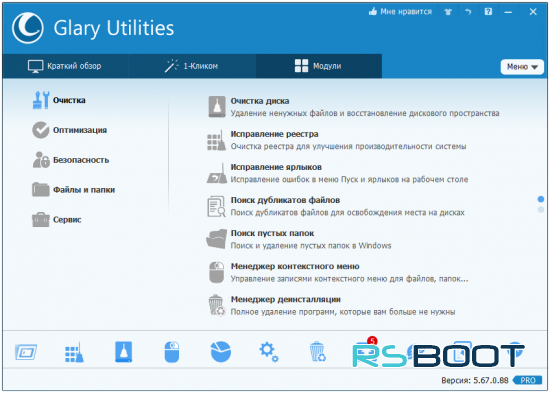Select the 'Оптимизация' category in sidebar

[x=69, y=130]
